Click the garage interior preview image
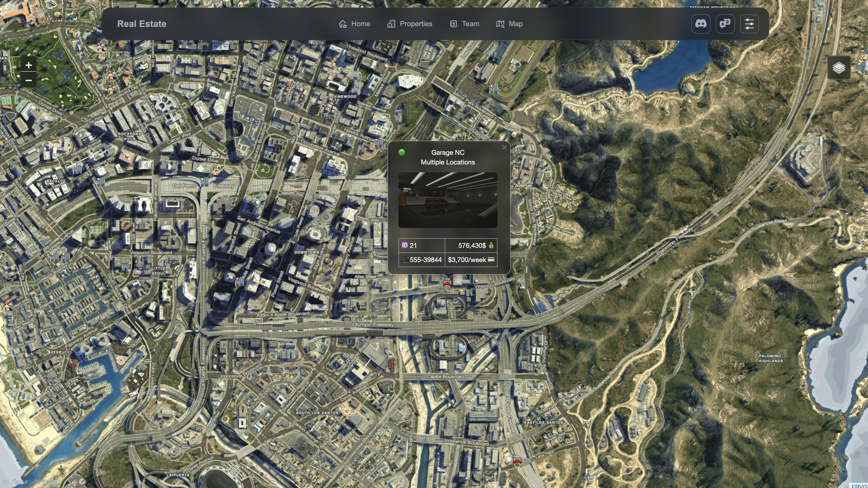Screen dimensions: 868x488 [447, 200]
